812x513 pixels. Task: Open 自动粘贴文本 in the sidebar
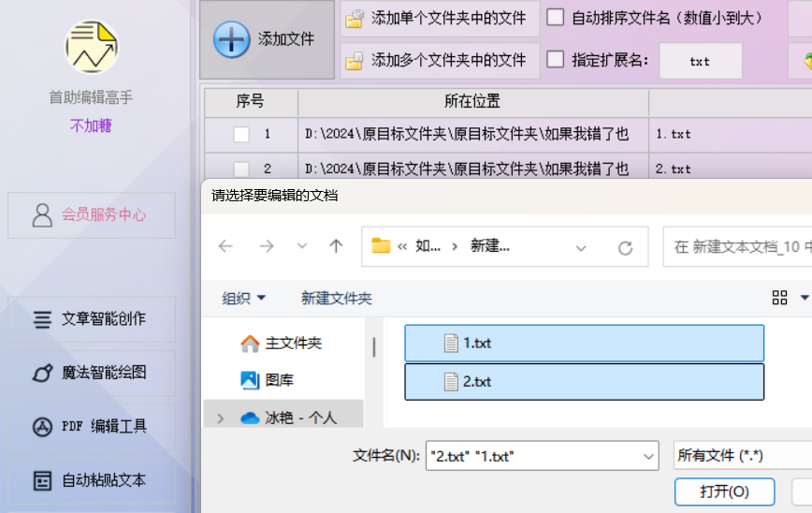coord(92,481)
